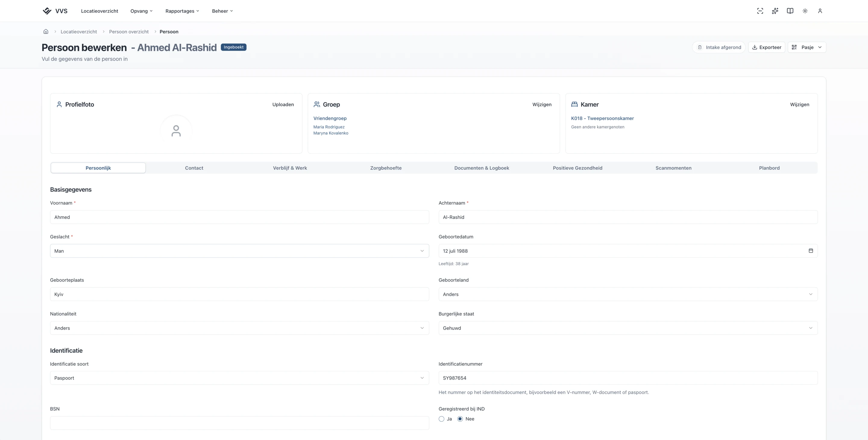Image resolution: width=868 pixels, height=440 pixels.
Task: Click the Groep people icon
Action: [317, 105]
